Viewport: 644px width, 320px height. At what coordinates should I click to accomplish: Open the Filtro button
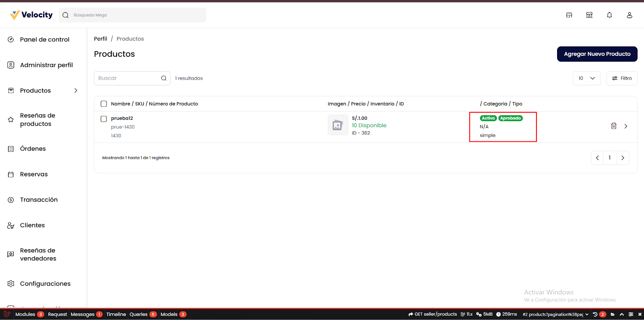click(622, 78)
